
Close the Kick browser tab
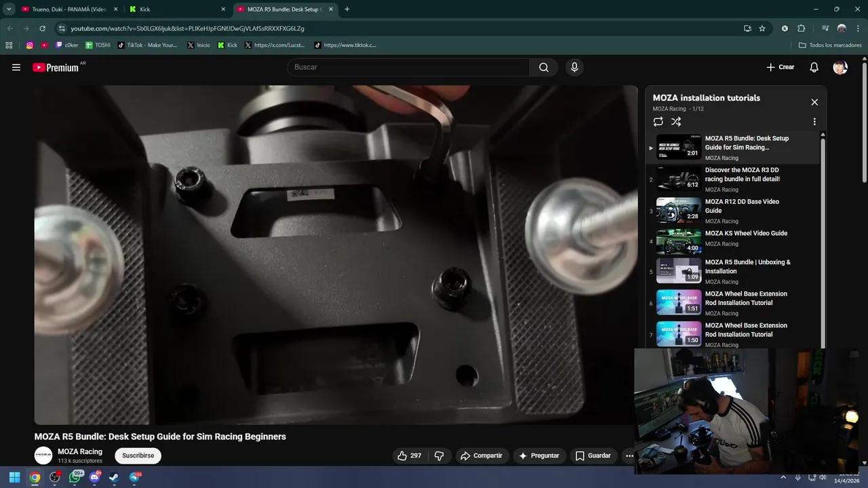point(223,9)
